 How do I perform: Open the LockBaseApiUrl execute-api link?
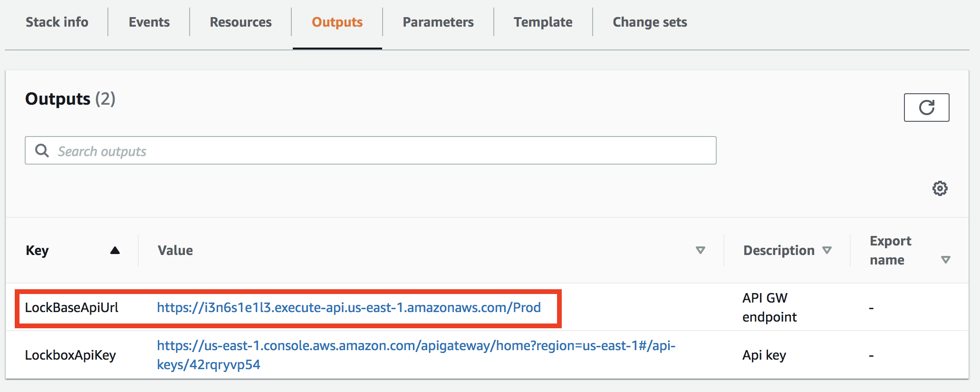point(349,308)
